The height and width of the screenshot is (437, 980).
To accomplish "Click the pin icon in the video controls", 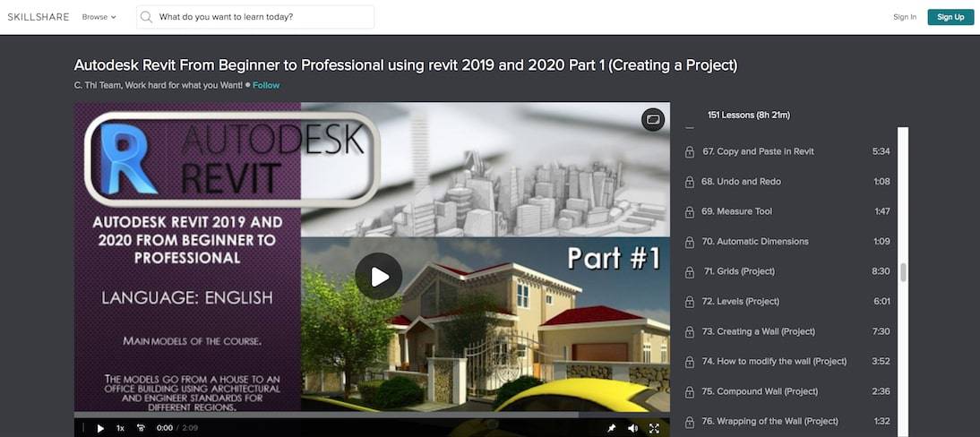I will (611, 428).
